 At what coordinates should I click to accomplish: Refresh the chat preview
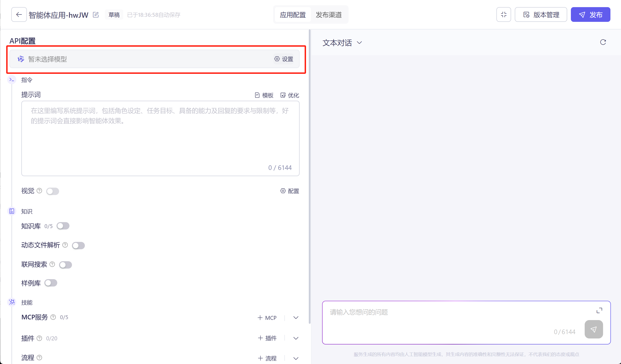pos(603,42)
